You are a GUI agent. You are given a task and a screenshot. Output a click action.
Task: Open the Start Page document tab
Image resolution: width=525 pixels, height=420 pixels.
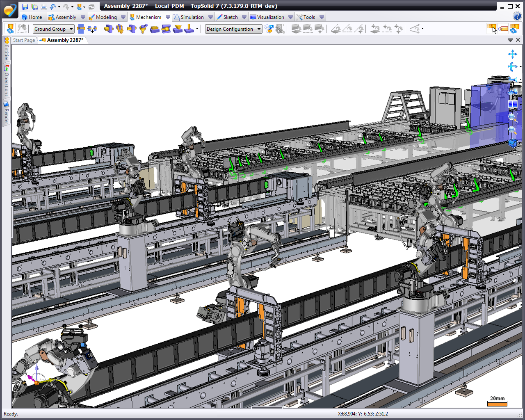[24, 40]
